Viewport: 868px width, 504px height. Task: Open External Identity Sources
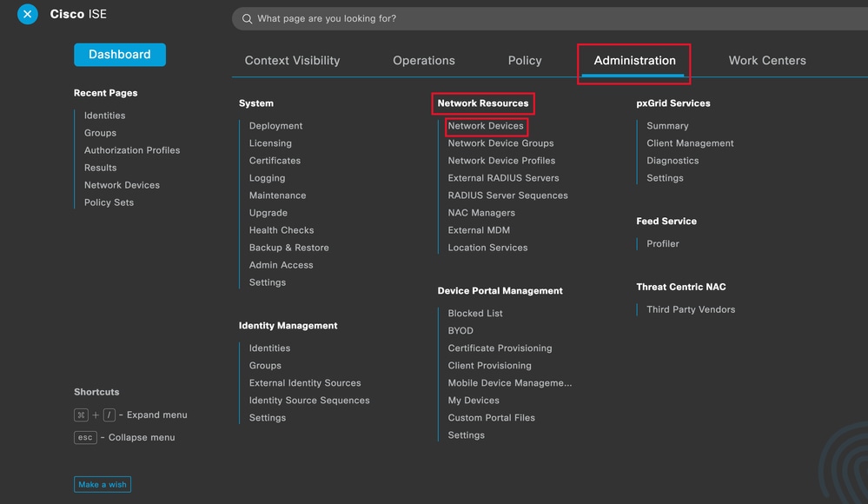pos(305,382)
